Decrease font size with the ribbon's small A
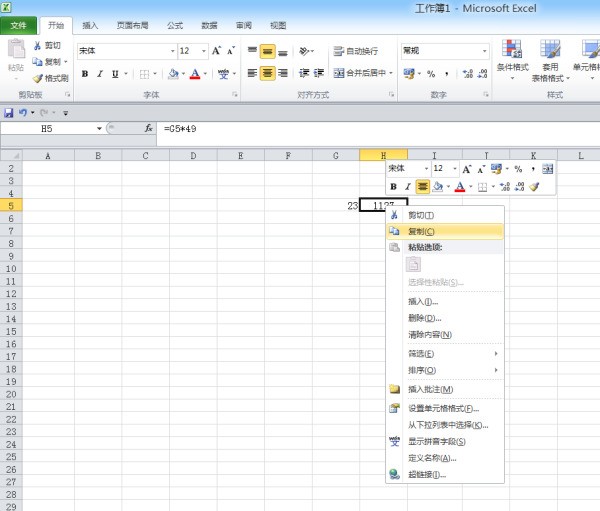This screenshot has width=600, height=511. [231, 51]
